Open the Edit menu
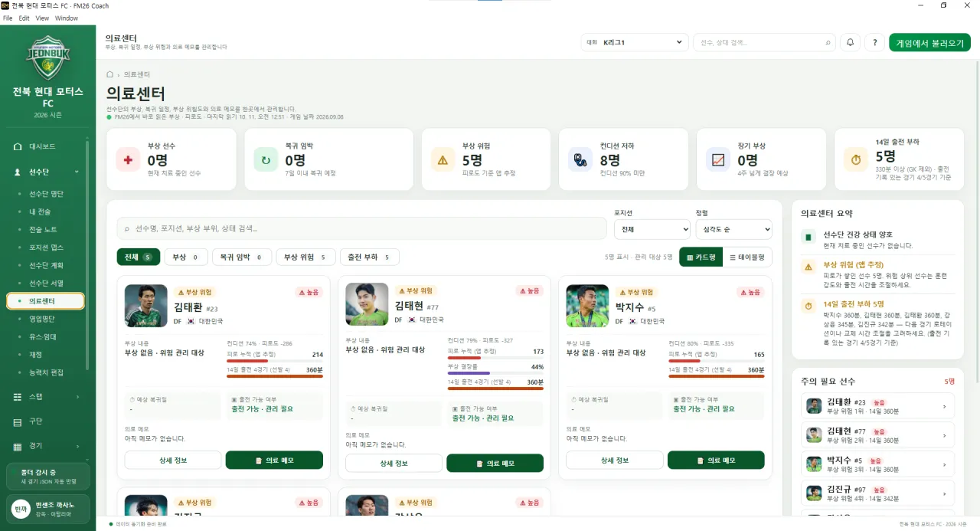Image resolution: width=980 pixels, height=531 pixels. [24, 18]
